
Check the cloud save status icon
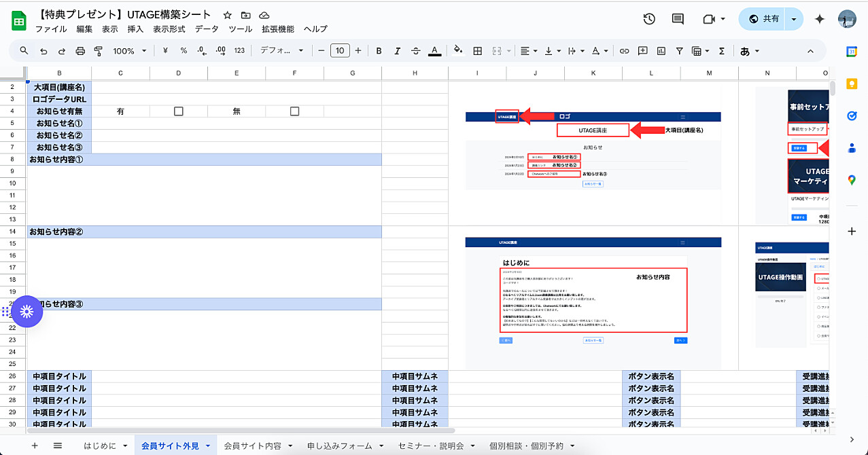click(264, 15)
